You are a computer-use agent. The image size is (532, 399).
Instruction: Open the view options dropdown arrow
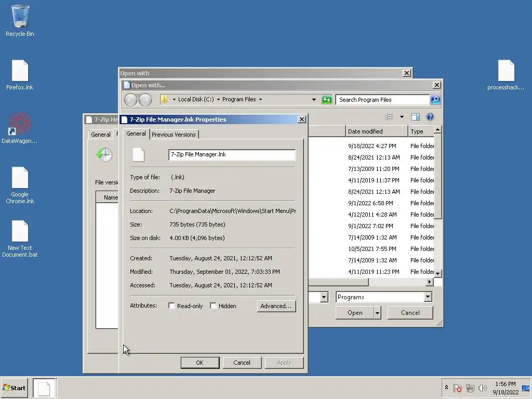point(402,117)
